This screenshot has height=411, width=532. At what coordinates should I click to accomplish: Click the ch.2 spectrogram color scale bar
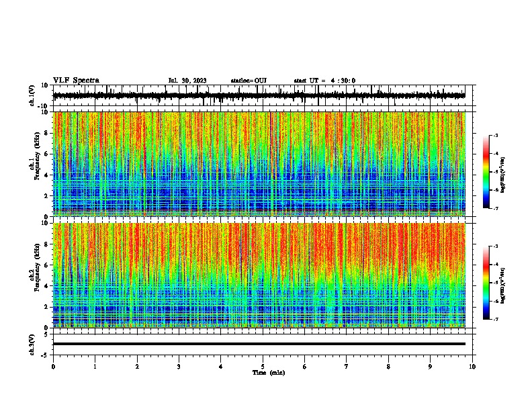pos(486,283)
